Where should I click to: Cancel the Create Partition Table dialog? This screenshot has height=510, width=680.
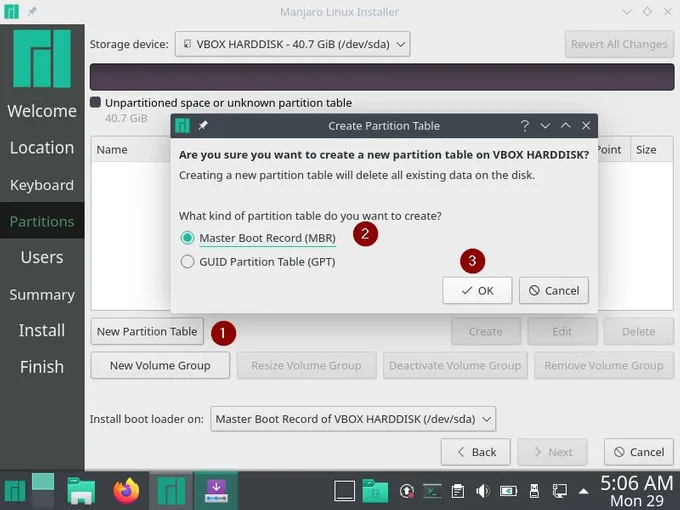pyautogui.click(x=553, y=290)
